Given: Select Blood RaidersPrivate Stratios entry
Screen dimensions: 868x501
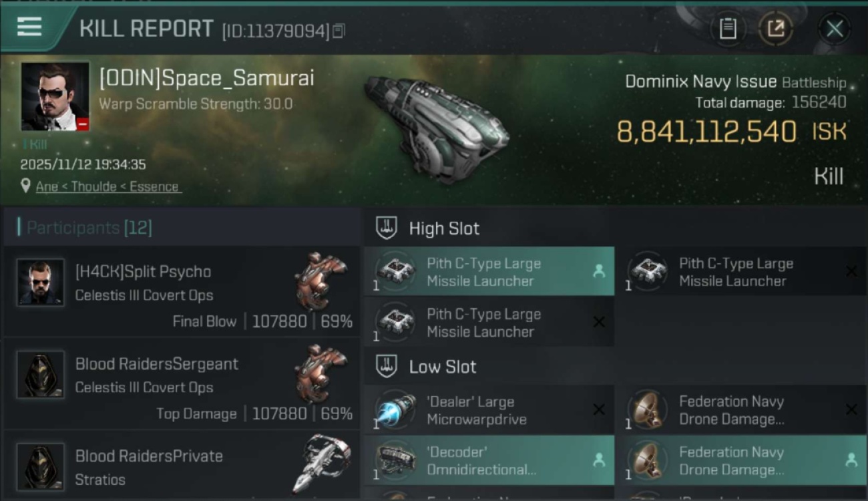Looking at the screenshot, I should coord(180,468).
